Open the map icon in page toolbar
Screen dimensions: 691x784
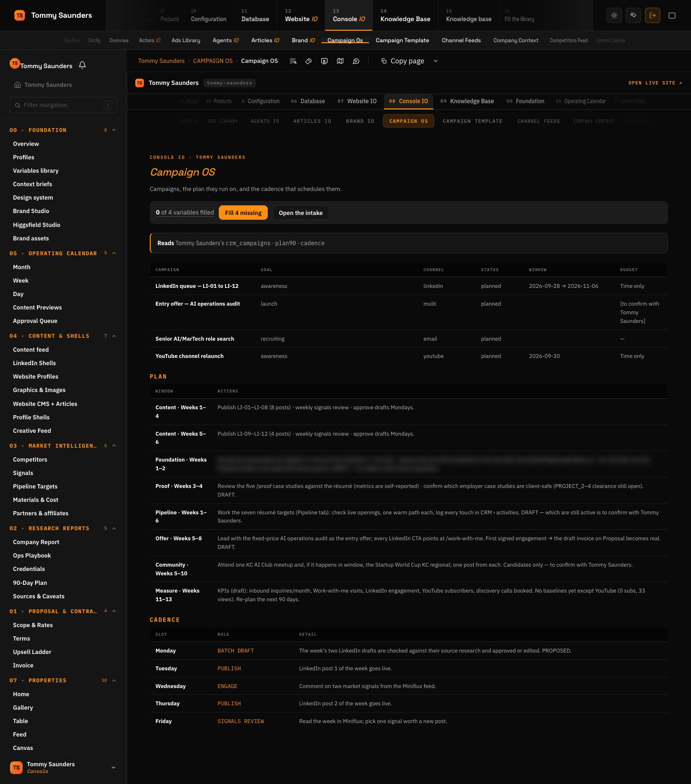[x=340, y=61]
